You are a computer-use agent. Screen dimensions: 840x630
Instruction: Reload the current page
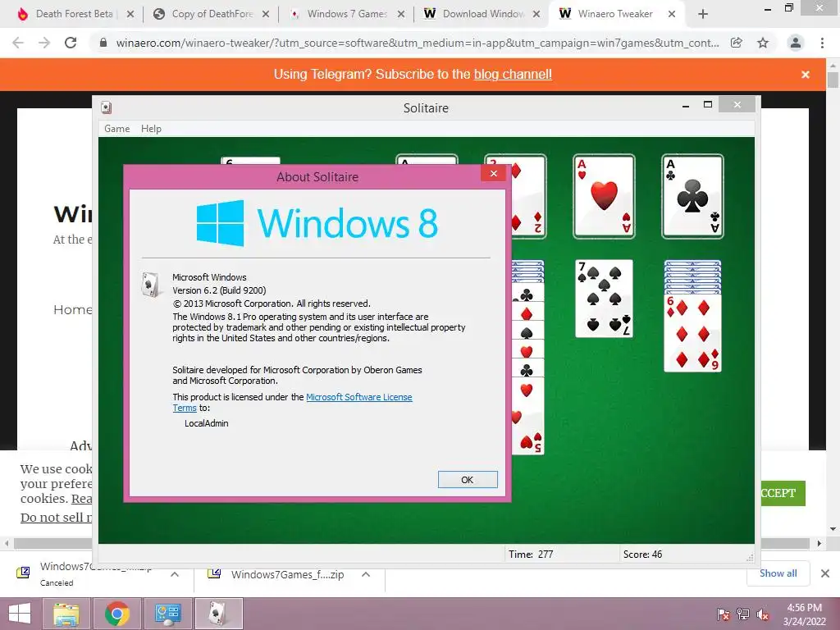click(x=71, y=43)
